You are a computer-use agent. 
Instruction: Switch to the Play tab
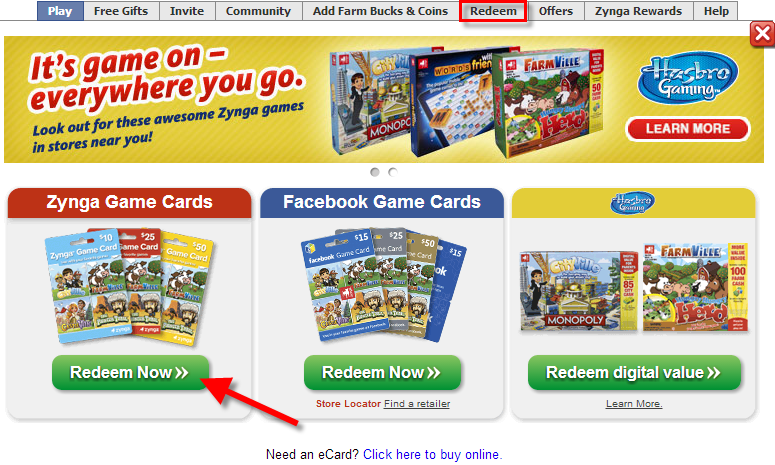(x=60, y=11)
